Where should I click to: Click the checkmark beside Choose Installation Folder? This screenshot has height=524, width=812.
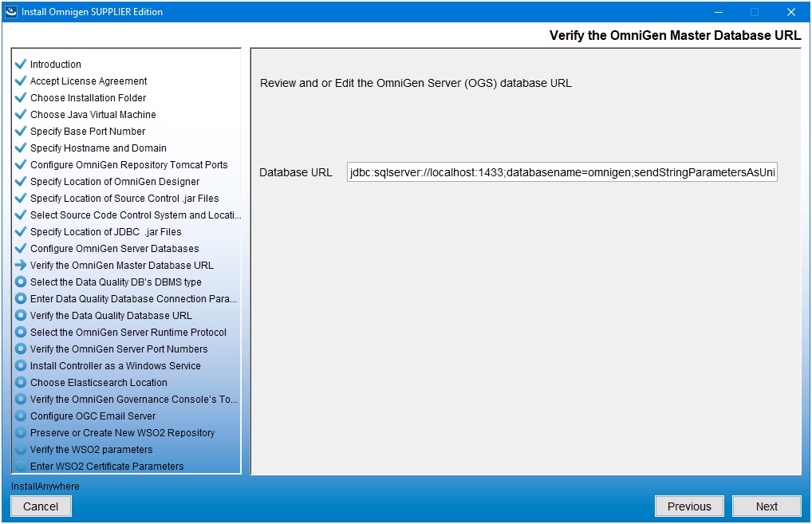(x=21, y=98)
